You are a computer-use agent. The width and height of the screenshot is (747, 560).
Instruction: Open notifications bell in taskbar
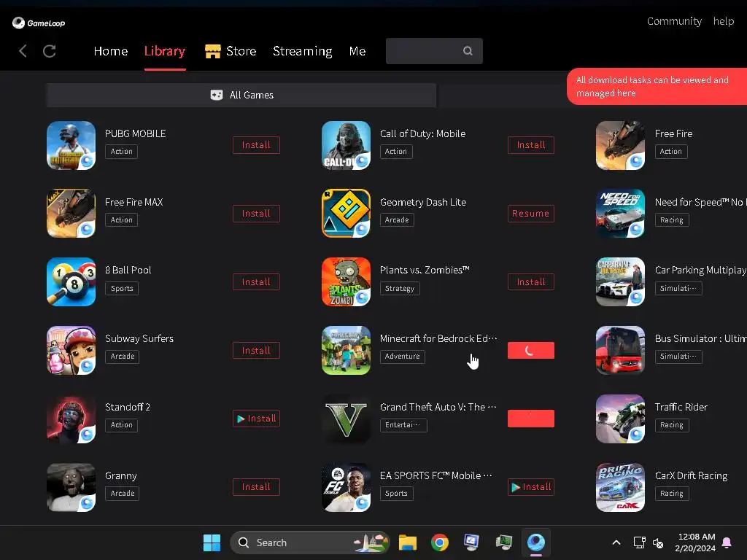[x=727, y=542]
